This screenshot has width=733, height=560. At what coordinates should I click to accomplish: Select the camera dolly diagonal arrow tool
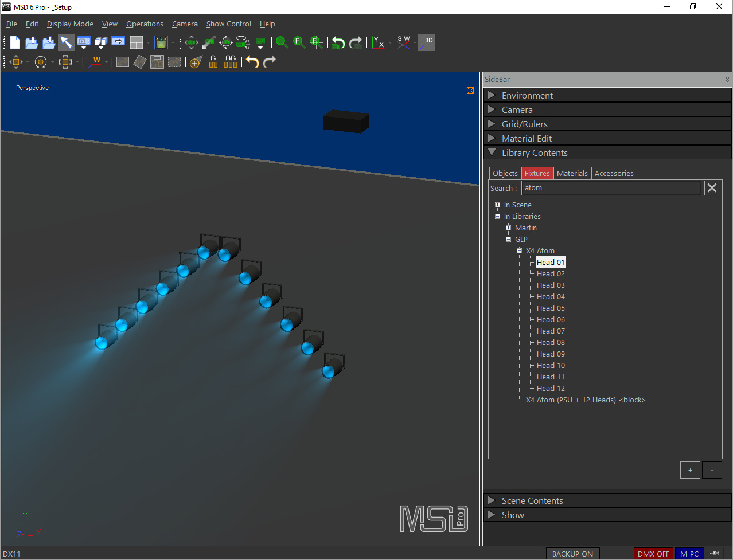click(x=209, y=42)
